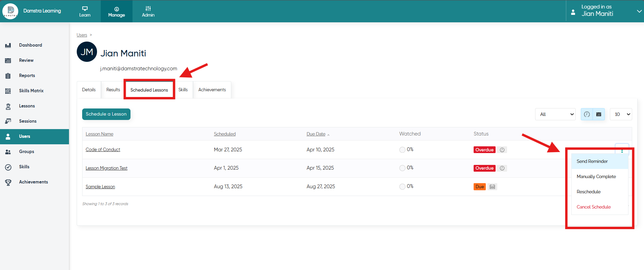
Task: Open Reports from the sidebar
Action: tap(34, 76)
